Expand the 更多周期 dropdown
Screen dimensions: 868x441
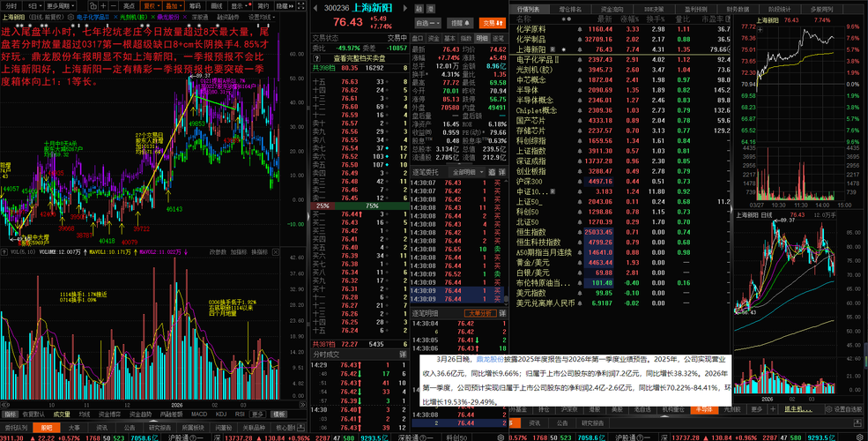click(60, 6)
